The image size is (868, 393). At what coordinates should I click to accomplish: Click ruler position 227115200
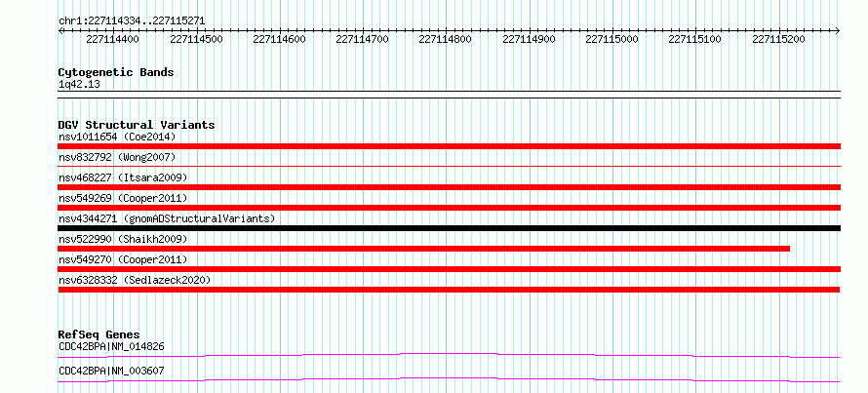point(778,39)
